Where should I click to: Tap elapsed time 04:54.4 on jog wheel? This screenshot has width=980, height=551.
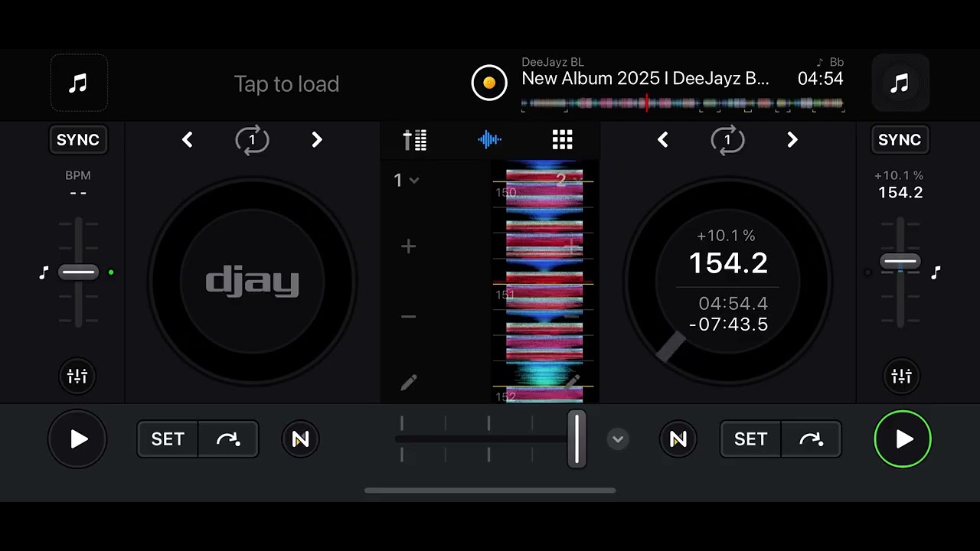click(733, 304)
